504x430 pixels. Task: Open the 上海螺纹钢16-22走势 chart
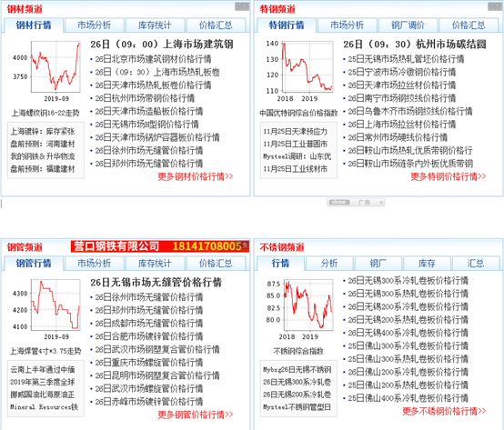(46, 70)
